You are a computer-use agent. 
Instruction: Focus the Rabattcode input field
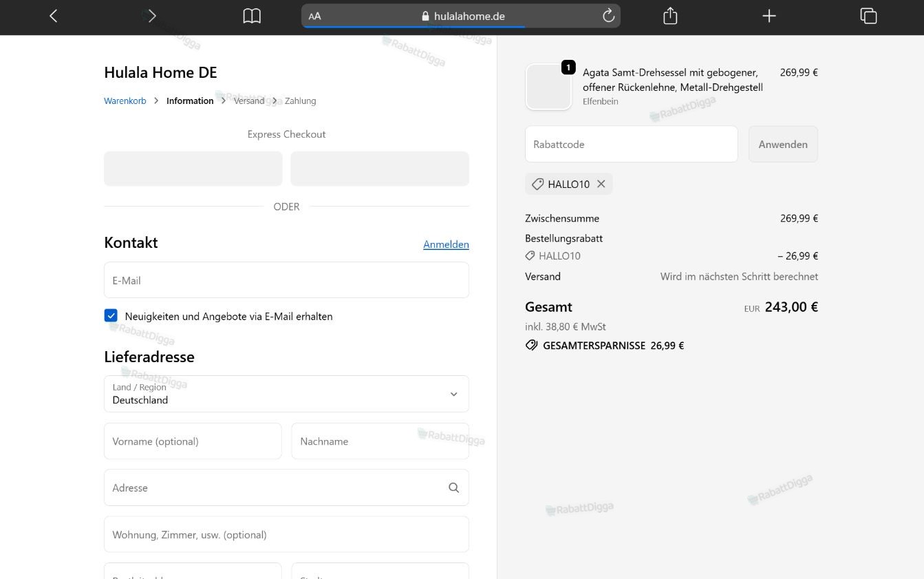pos(632,144)
